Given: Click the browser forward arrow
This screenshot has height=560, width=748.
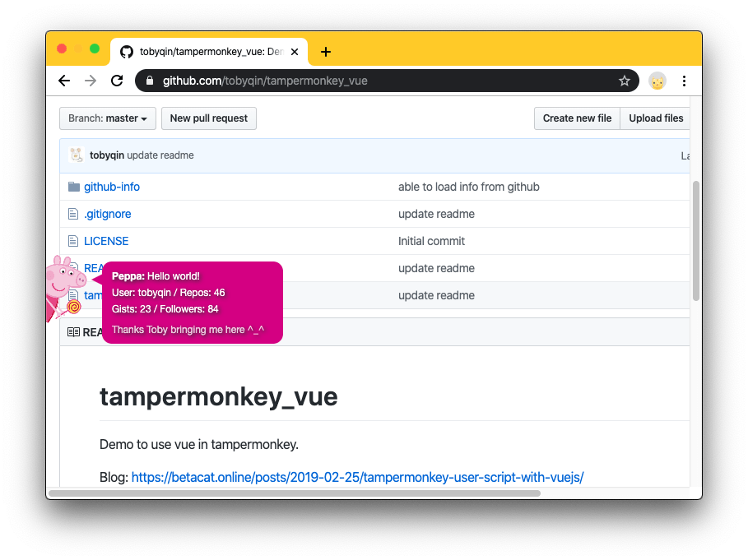Looking at the screenshot, I should (x=91, y=81).
